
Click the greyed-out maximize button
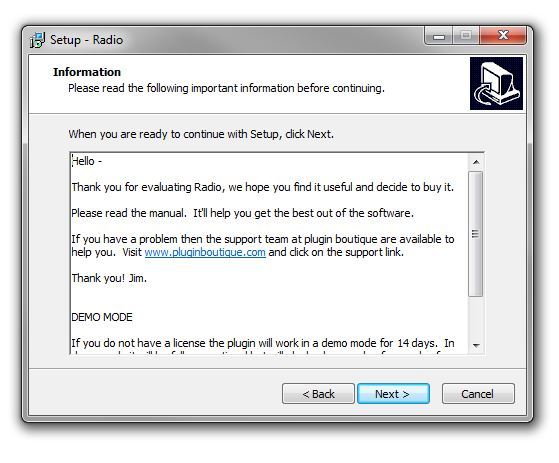tap(466, 36)
